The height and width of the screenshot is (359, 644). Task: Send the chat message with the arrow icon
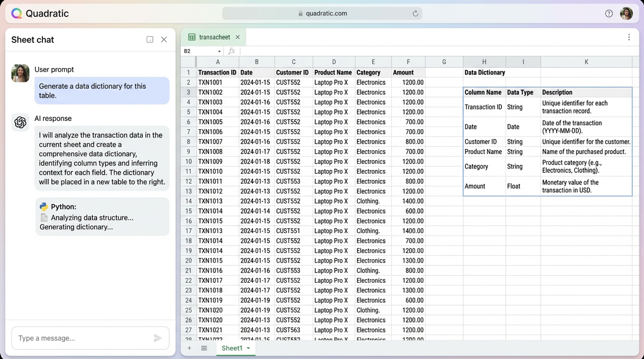[x=158, y=338]
